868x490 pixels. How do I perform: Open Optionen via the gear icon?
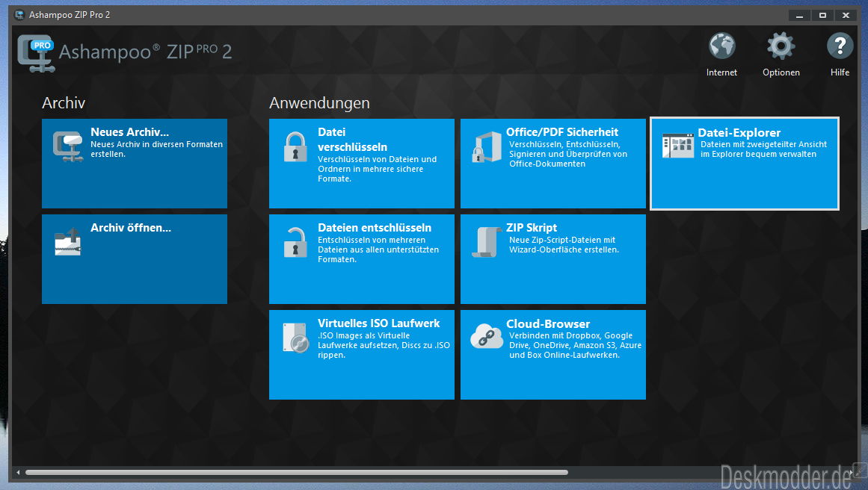click(781, 46)
